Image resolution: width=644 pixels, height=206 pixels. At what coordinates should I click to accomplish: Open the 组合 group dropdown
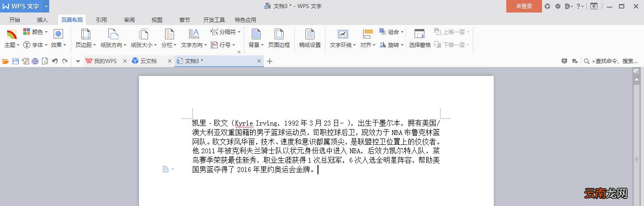pos(391,32)
